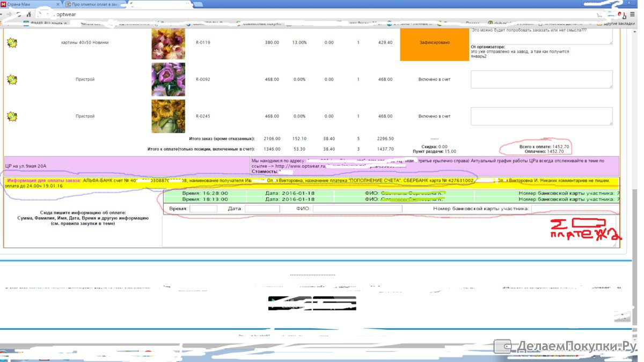The image size is (644, 362).
Task: Click Включено в счет status in R-0092 row
Action: 434,79
